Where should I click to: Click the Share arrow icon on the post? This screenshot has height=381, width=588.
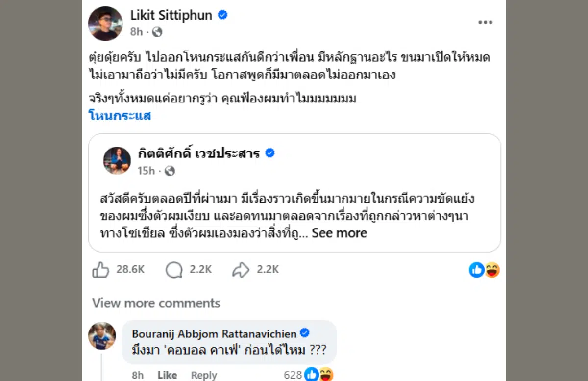[x=240, y=269]
